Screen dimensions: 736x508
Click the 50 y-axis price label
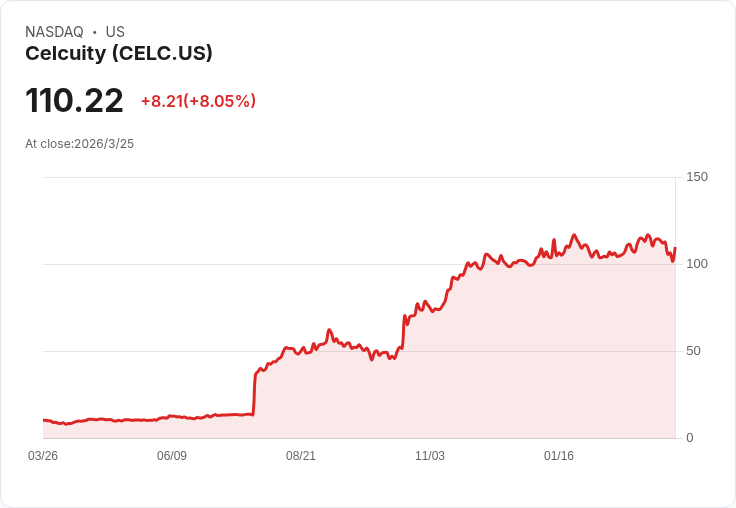pyautogui.click(x=693, y=351)
